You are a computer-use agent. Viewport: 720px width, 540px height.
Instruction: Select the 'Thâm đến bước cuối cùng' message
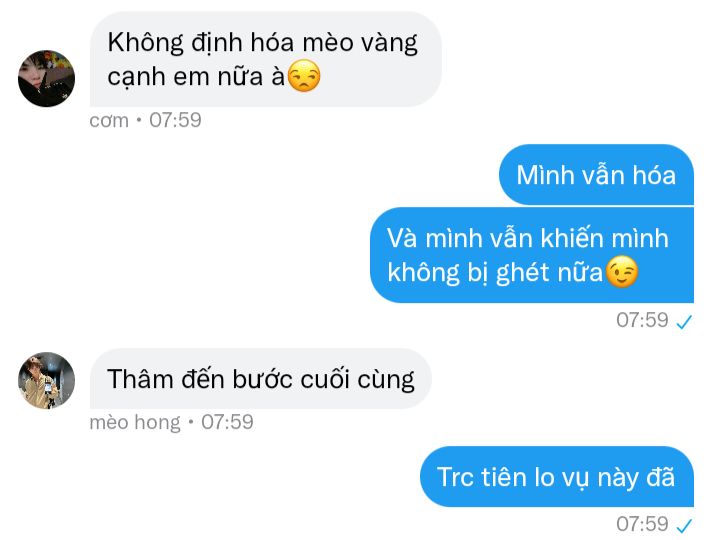pos(260,379)
